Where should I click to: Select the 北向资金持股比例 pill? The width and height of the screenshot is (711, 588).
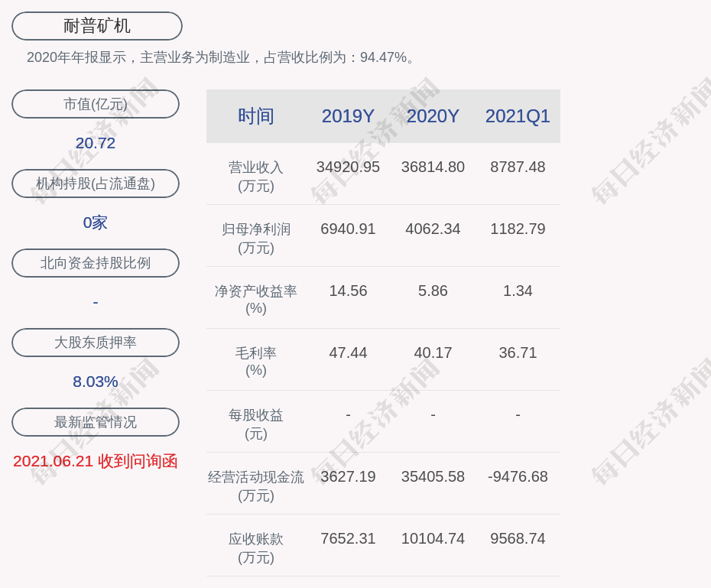[x=96, y=263]
